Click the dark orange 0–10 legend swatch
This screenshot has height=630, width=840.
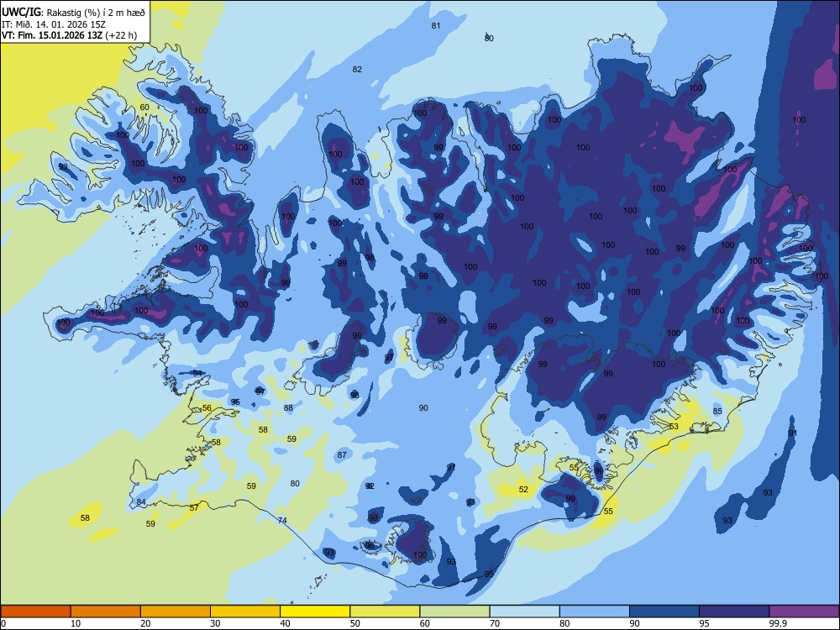click(35, 612)
